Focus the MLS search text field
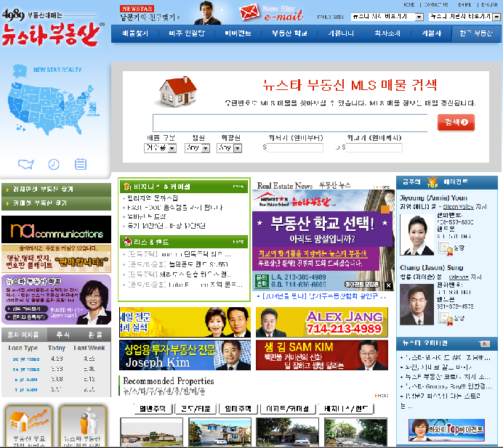This screenshot has height=448, width=503. [290, 123]
